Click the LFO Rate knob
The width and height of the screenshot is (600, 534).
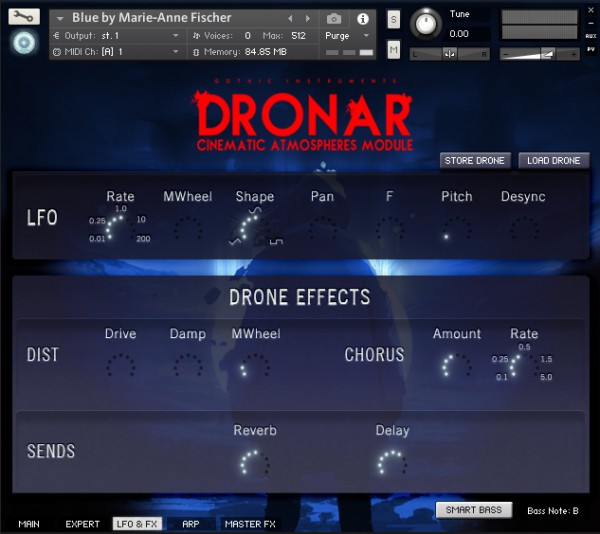(121, 230)
